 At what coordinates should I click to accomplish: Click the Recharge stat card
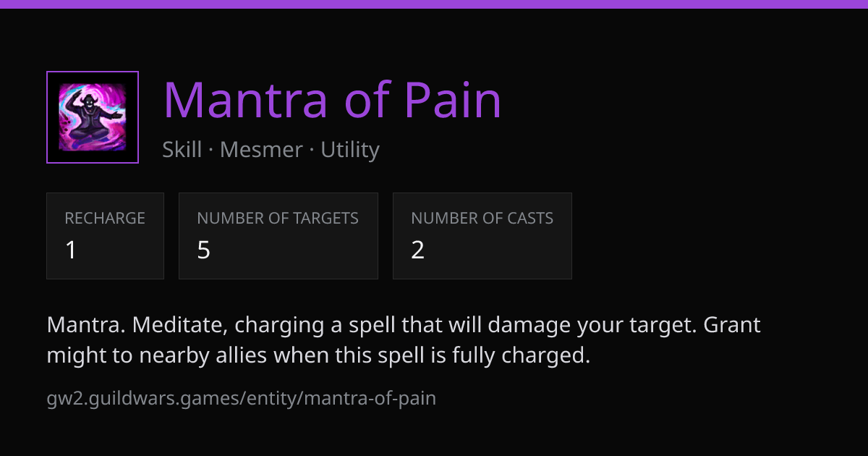[105, 236]
